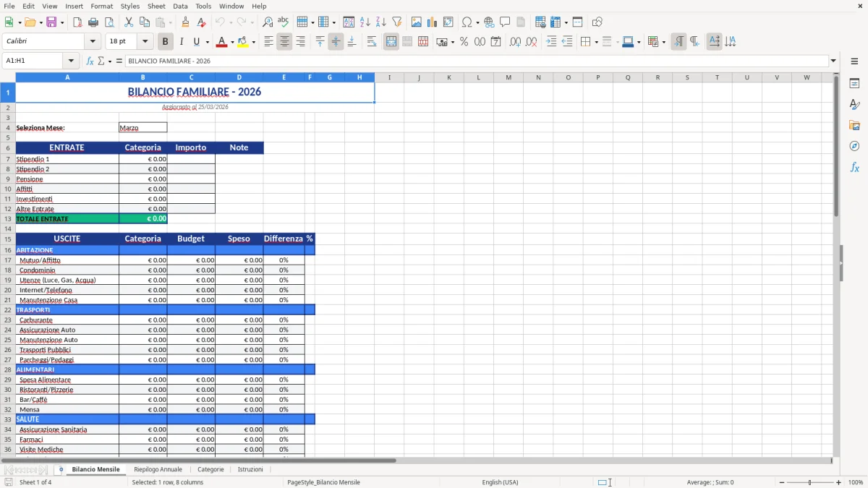Open the sidebar Navigator panel

854,146
